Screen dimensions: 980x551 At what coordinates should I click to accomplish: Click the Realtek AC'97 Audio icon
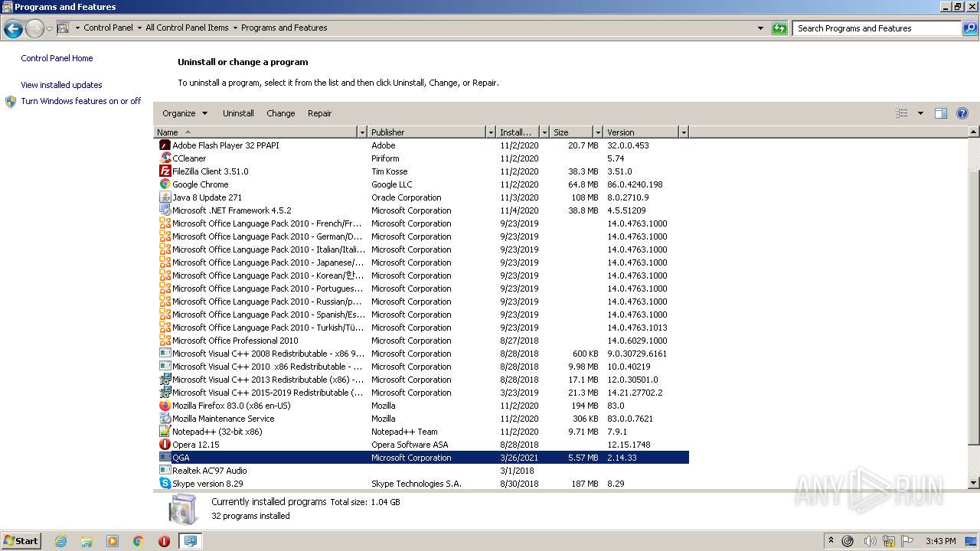pos(165,471)
